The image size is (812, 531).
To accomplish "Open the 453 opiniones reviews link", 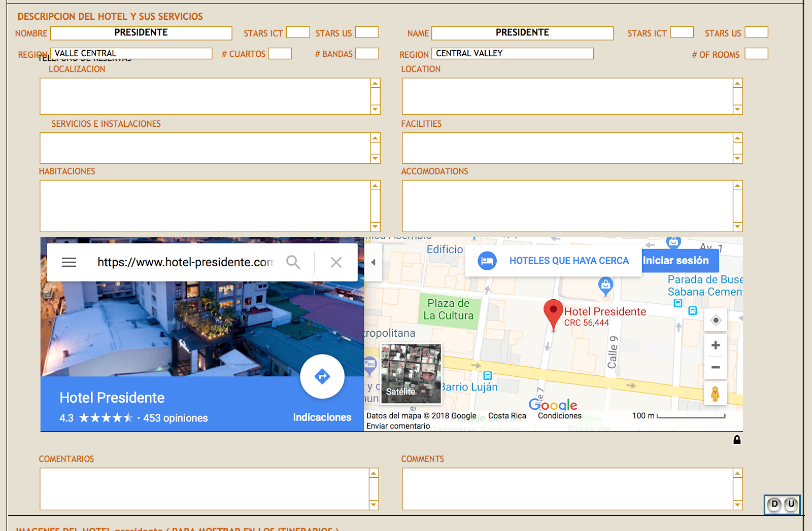I will 176,418.
